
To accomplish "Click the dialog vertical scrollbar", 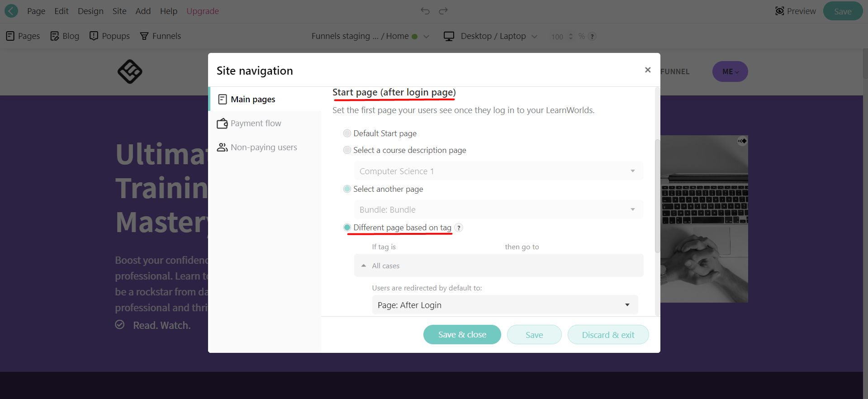I will click(657, 195).
